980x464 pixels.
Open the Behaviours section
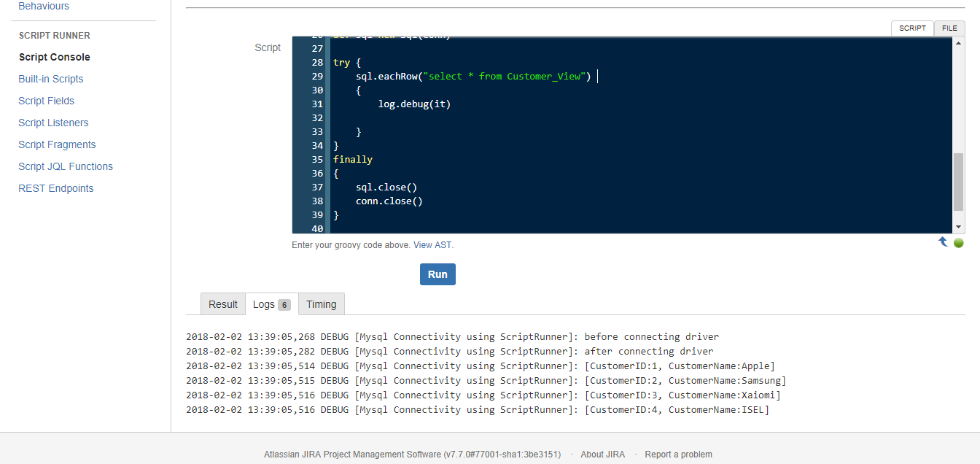pyautogui.click(x=44, y=5)
